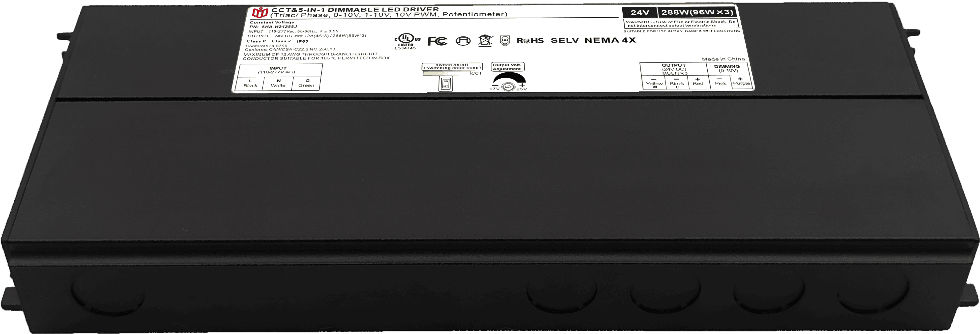Click the 24V badge on label

click(x=639, y=13)
